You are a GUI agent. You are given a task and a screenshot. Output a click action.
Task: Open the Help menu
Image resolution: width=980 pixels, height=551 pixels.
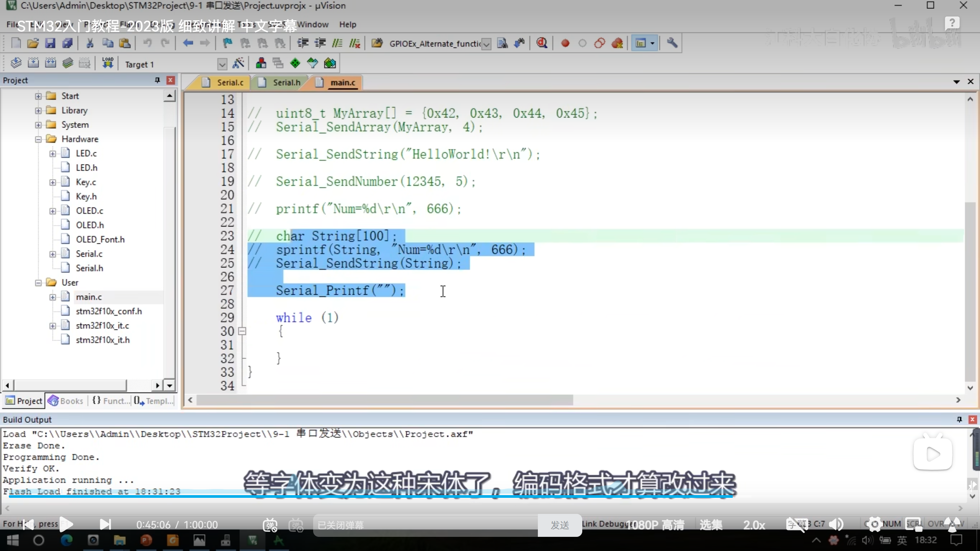tap(347, 24)
